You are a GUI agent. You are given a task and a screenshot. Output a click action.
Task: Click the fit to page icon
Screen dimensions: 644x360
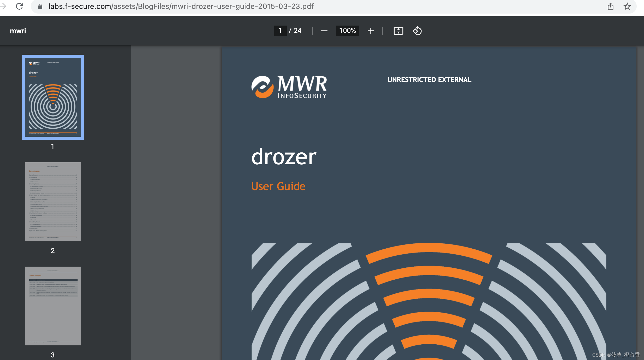point(398,31)
